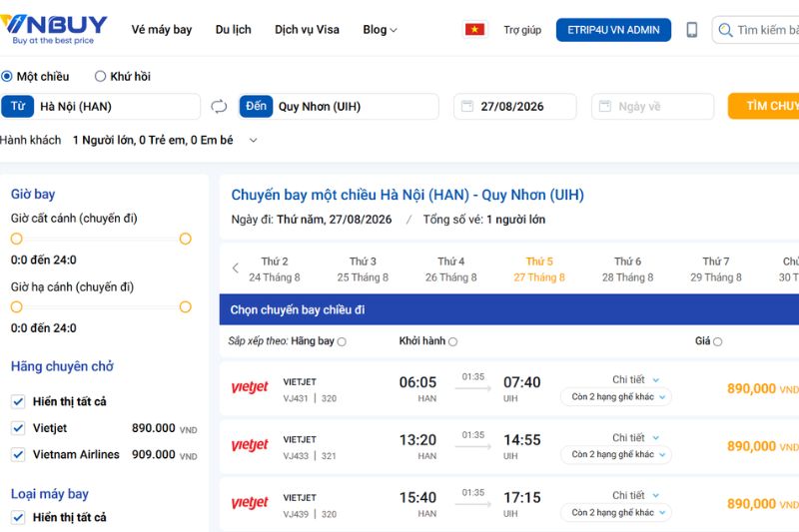Select Thứ 3 25 Tháng 8 date tab
Viewport: 799px width, 532px height.
pos(363,269)
